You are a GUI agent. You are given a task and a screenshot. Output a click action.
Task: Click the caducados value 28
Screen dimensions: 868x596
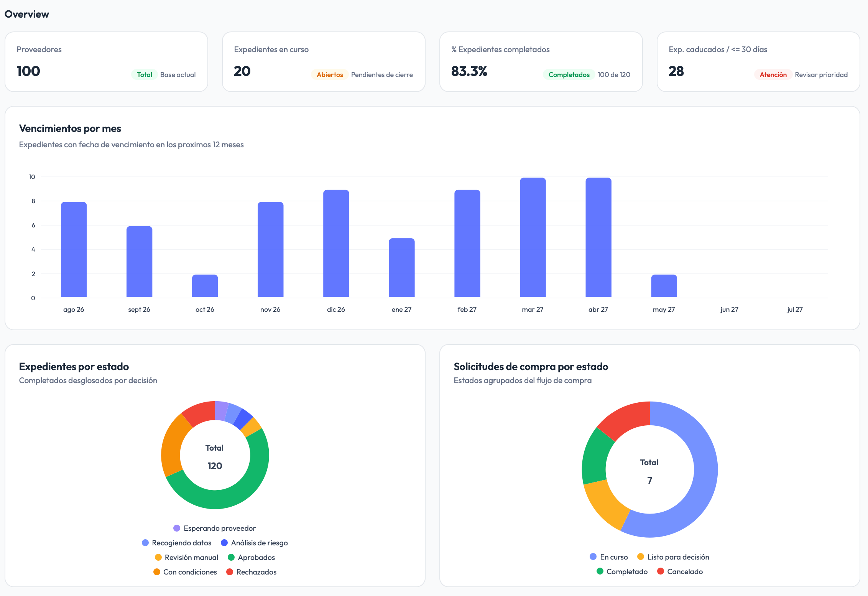676,71
